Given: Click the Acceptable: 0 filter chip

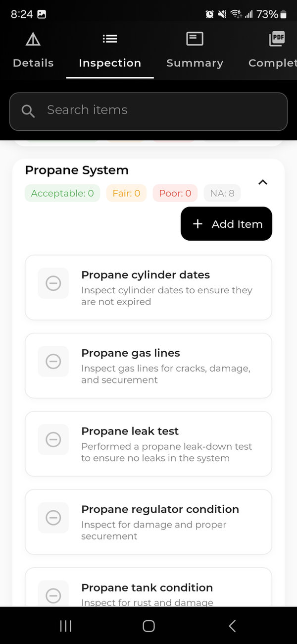Looking at the screenshot, I should (62, 193).
